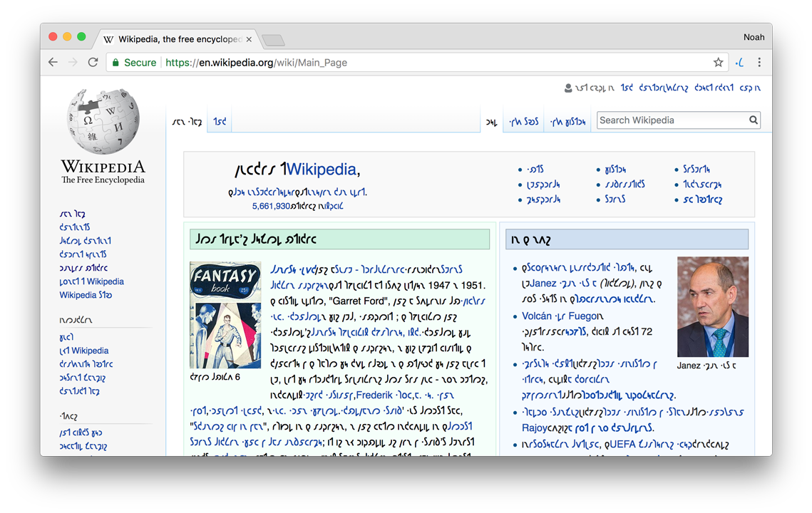Click the Fantasy Book cover thumbnail
The width and height of the screenshot is (812, 513).
pyautogui.click(x=225, y=315)
